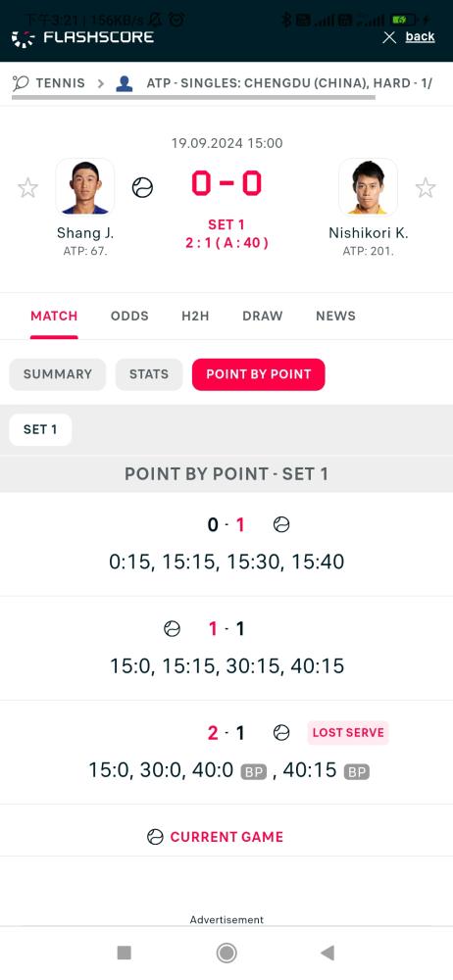Open the NEWS tab

click(x=335, y=316)
